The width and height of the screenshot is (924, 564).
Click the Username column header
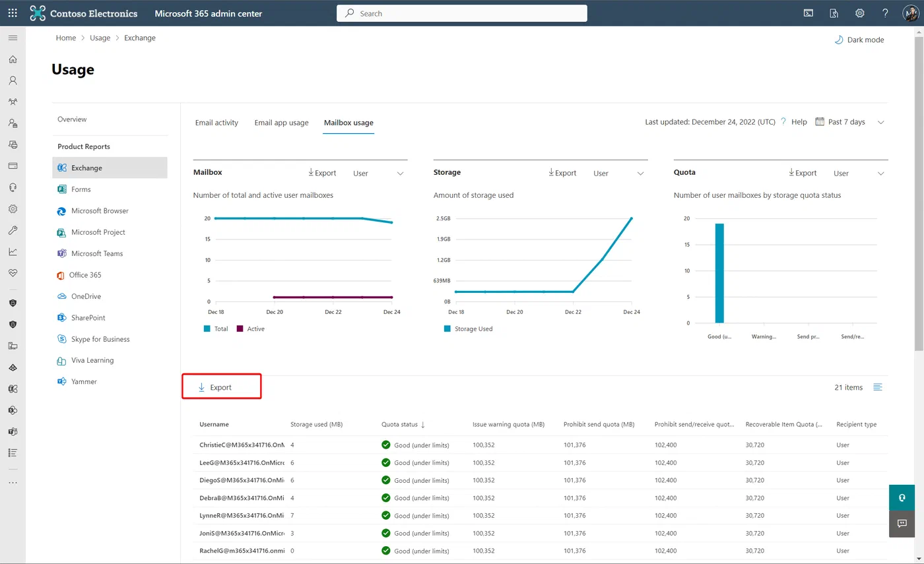(214, 424)
